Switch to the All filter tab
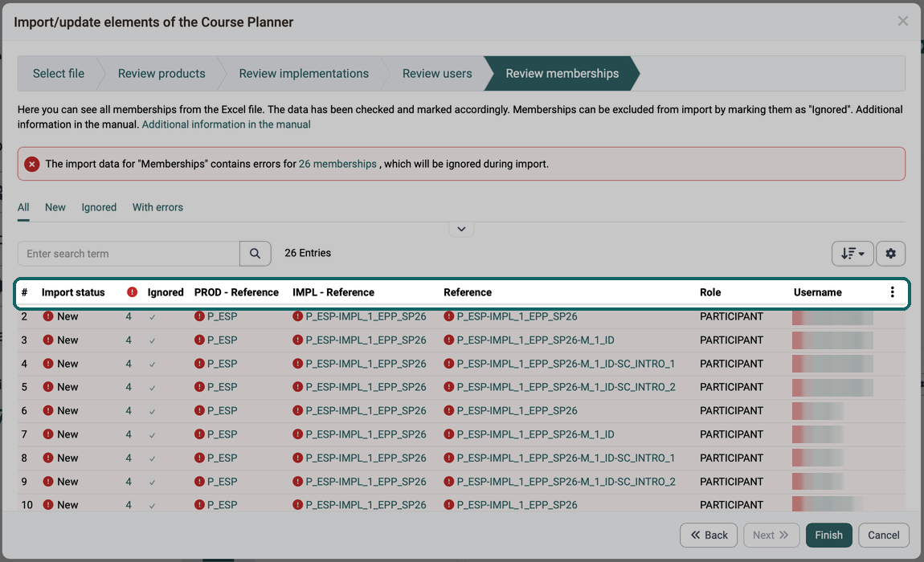The width and height of the screenshot is (924, 562). tap(23, 207)
